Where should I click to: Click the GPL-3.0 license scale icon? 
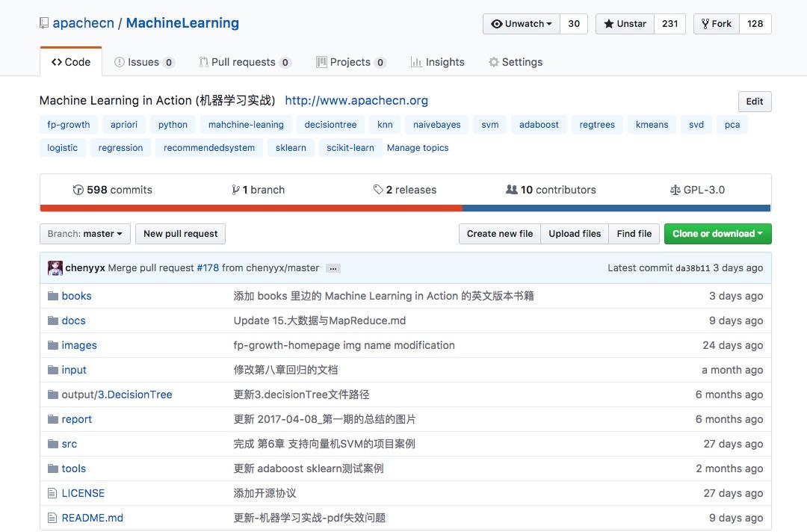pyautogui.click(x=675, y=190)
